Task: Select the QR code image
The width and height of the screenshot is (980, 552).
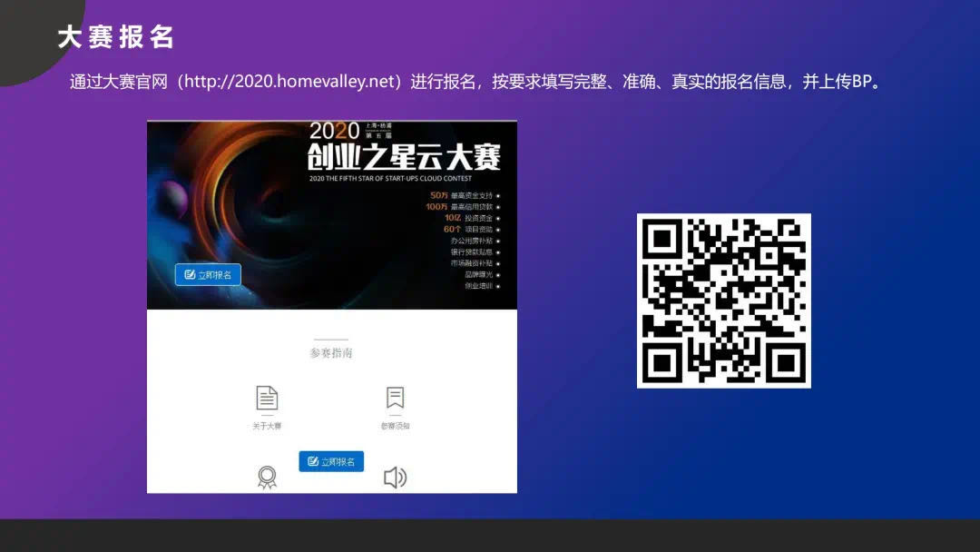Action: click(x=724, y=301)
